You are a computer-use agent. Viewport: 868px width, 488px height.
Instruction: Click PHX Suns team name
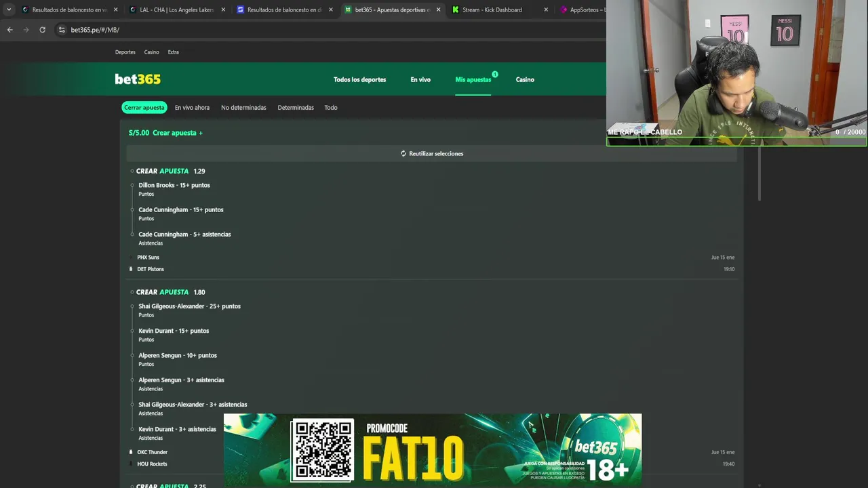click(148, 258)
